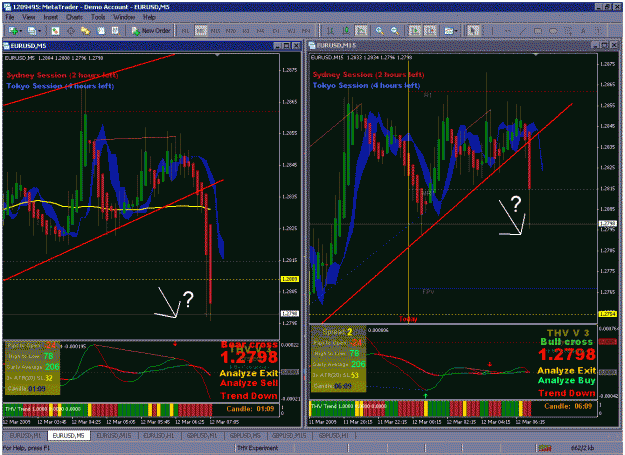Open the Tools menu
625x455 pixels.
coord(98,17)
